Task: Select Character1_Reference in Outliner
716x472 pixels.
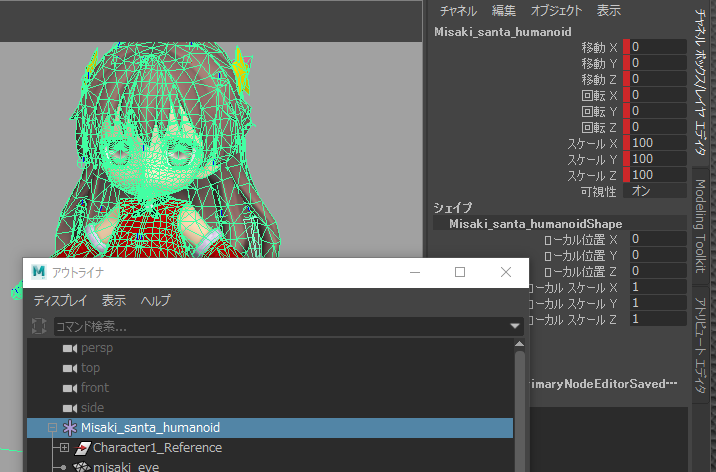Action: click(158, 448)
